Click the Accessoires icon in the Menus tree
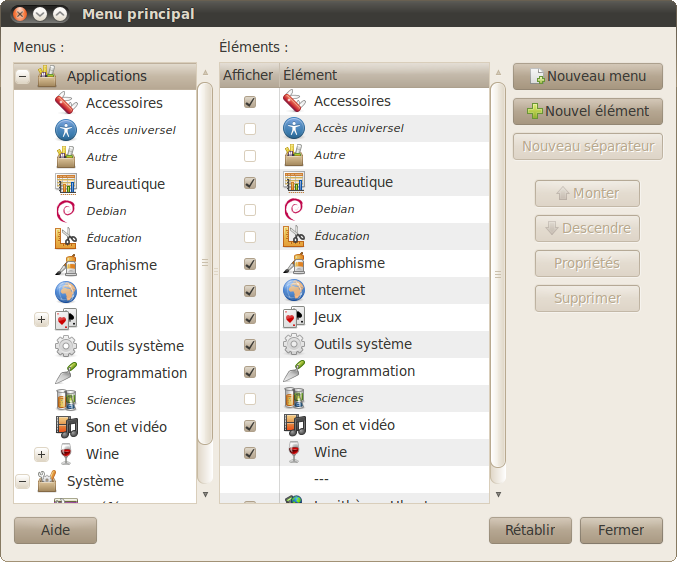677x562 pixels. [67, 103]
